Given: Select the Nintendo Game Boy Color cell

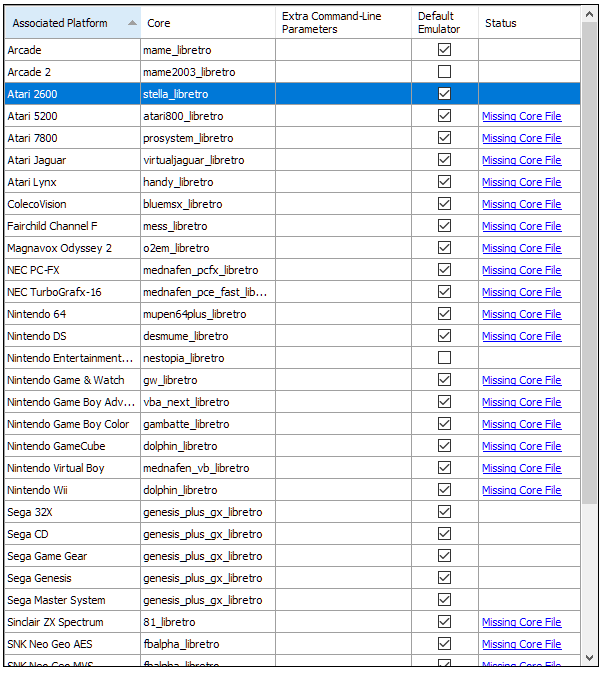Looking at the screenshot, I should pos(73,424).
